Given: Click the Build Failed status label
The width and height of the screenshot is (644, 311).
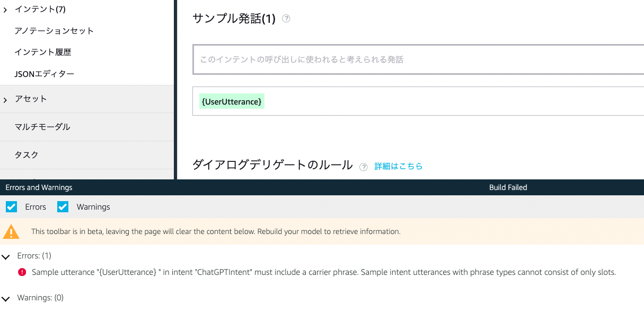Looking at the screenshot, I should [508, 187].
